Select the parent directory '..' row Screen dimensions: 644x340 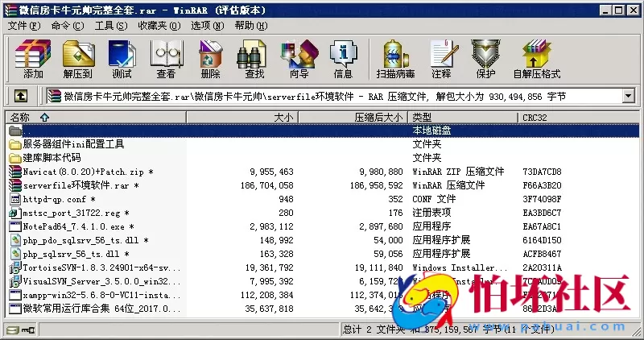pyautogui.click(x=323, y=131)
